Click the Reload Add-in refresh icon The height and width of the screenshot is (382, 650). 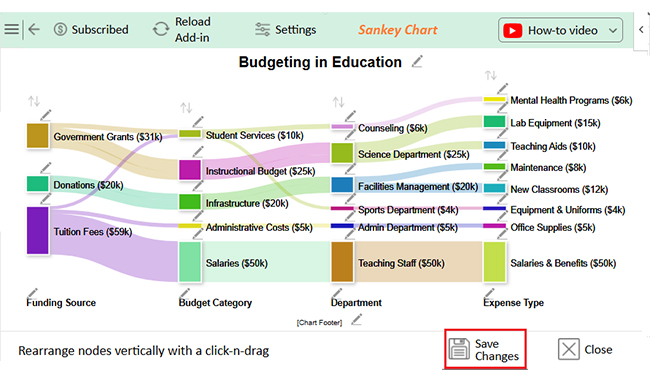(x=161, y=29)
